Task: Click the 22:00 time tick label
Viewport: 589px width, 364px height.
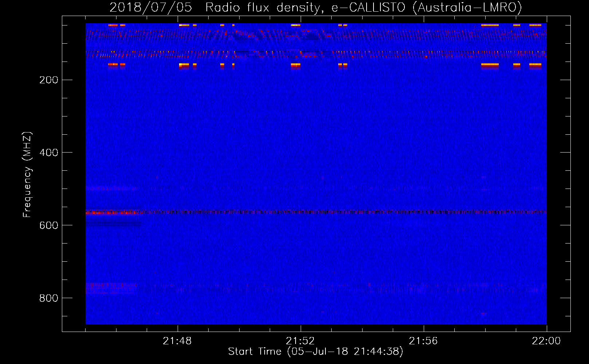Action: coord(546,341)
